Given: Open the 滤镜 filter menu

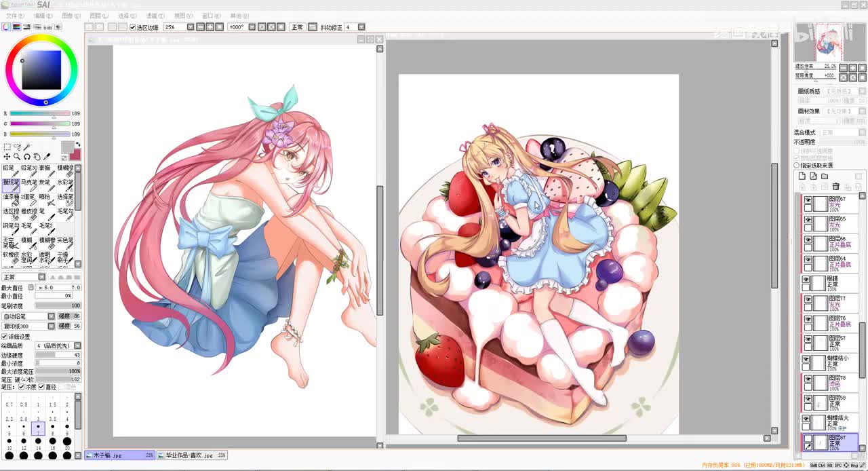Looking at the screenshot, I should [155, 16].
